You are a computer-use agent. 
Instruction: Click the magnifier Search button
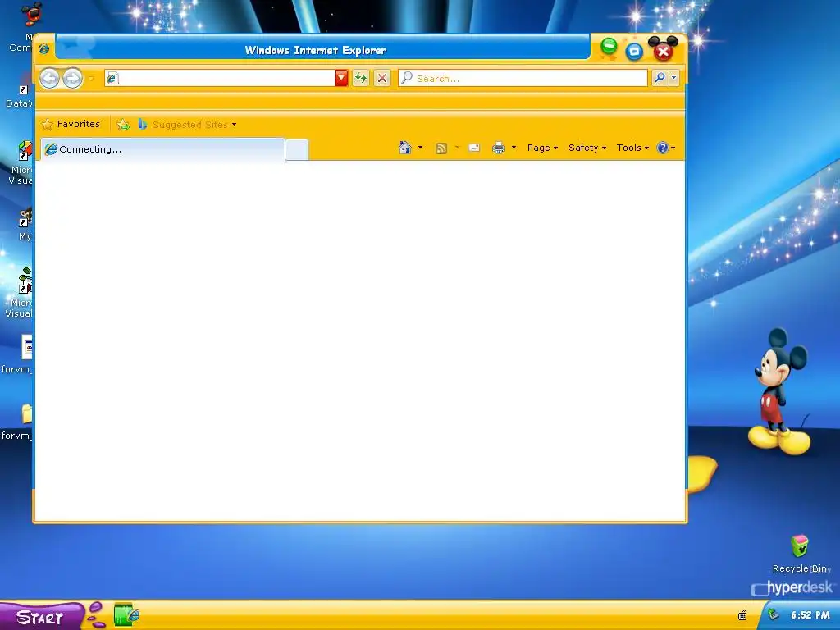[x=660, y=78]
